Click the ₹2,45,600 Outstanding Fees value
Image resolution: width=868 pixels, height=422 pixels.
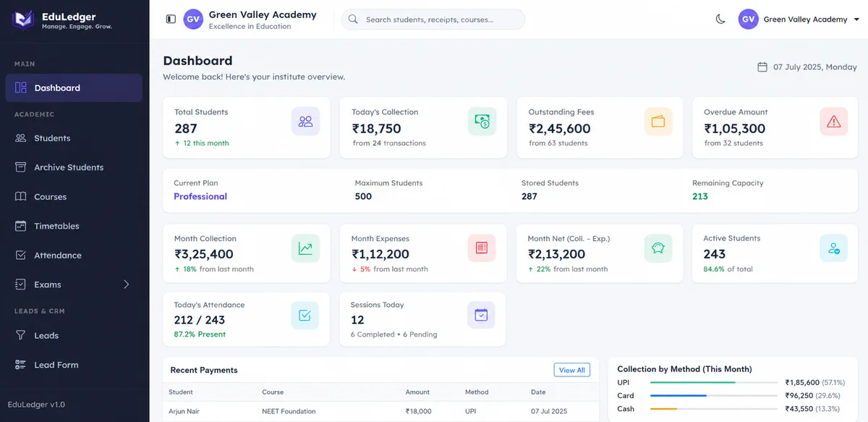click(560, 129)
